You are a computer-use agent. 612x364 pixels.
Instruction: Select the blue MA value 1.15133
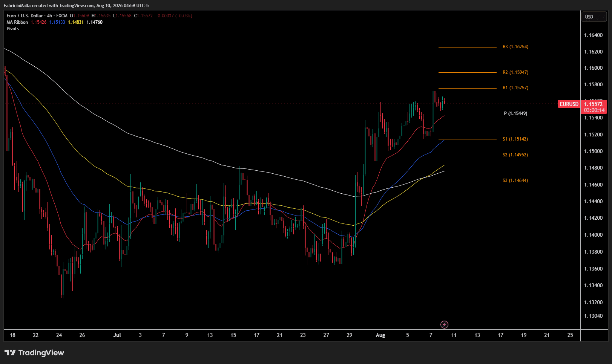coord(57,22)
